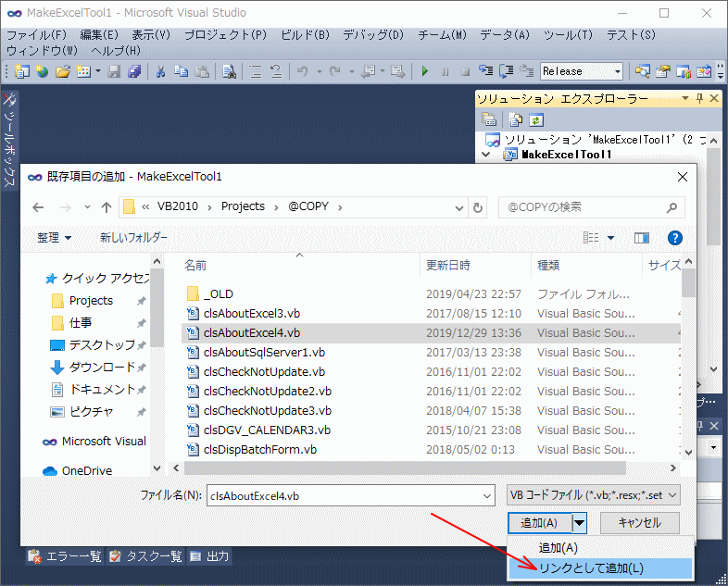Open the Release configuration dropdown
The image size is (728, 586).
[x=618, y=71]
